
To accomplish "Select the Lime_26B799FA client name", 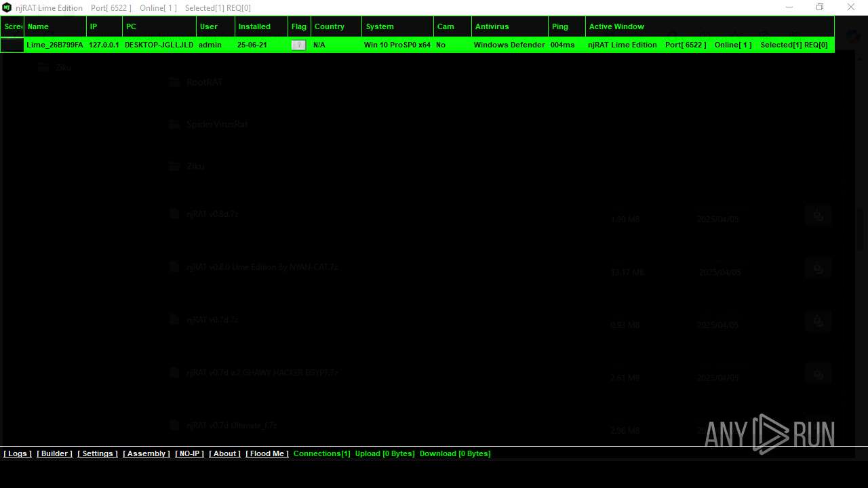I will tap(55, 45).
